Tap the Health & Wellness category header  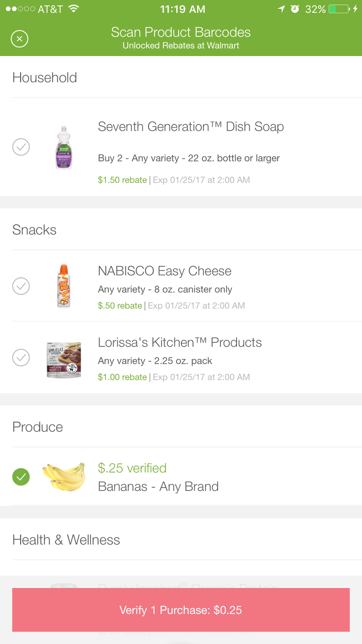(x=66, y=540)
